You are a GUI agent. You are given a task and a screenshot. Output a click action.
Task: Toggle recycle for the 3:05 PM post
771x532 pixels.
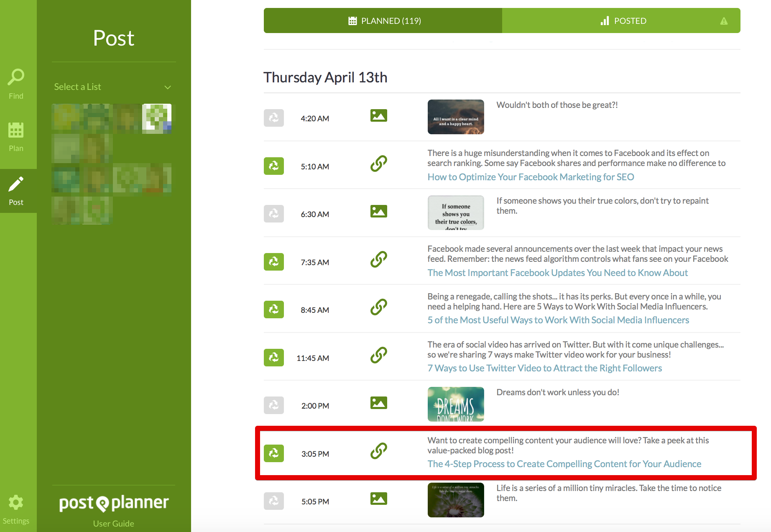pyautogui.click(x=274, y=453)
